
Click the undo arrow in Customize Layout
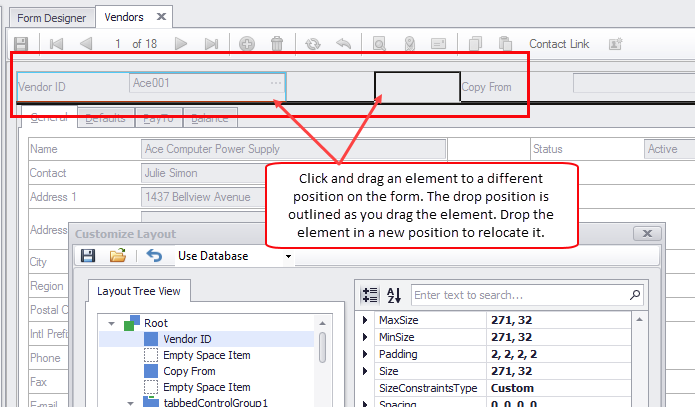(154, 256)
